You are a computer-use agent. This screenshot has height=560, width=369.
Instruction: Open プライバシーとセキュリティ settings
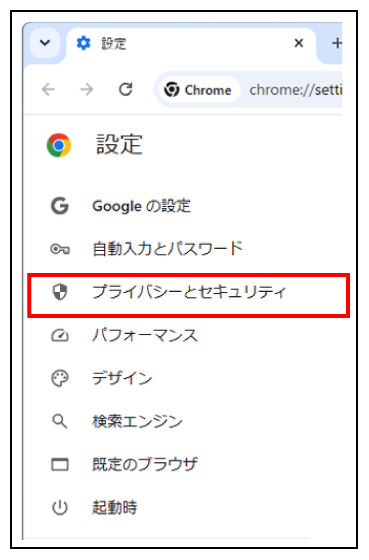(x=188, y=295)
